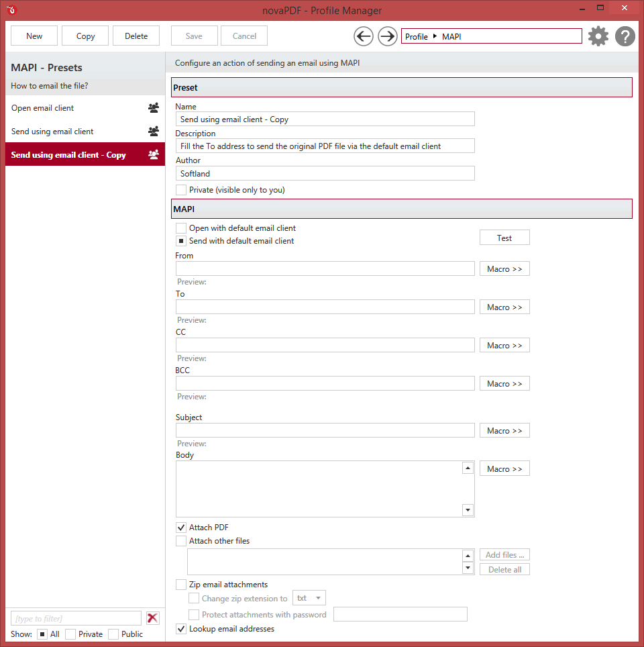This screenshot has width=644, height=647.
Task: Click attachments list scroll up arrow
Action: (x=468, y=556)
